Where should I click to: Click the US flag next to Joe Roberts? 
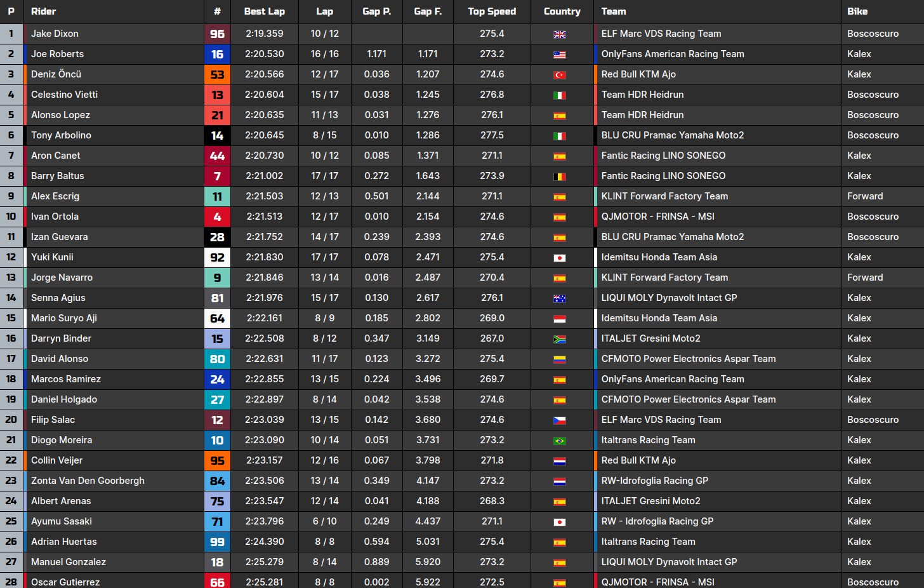(x=559, y=55)
